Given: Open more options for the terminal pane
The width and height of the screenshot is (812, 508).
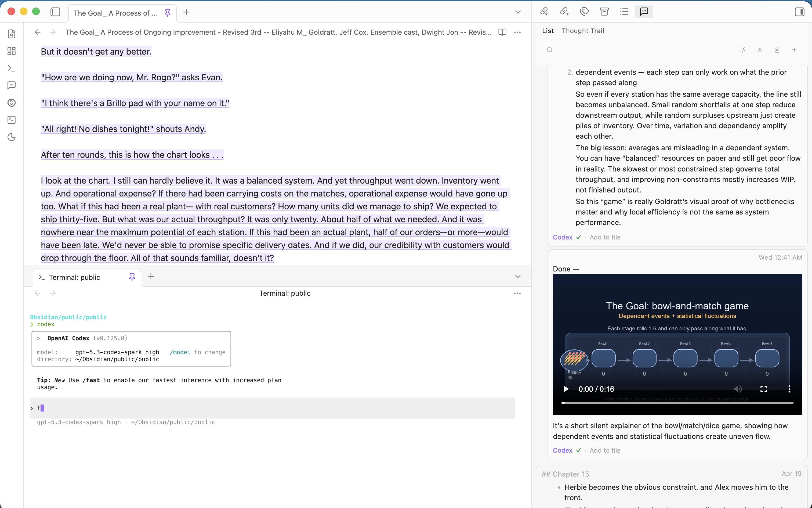Looking at the screenshot, I should click(x=517, y=293).
